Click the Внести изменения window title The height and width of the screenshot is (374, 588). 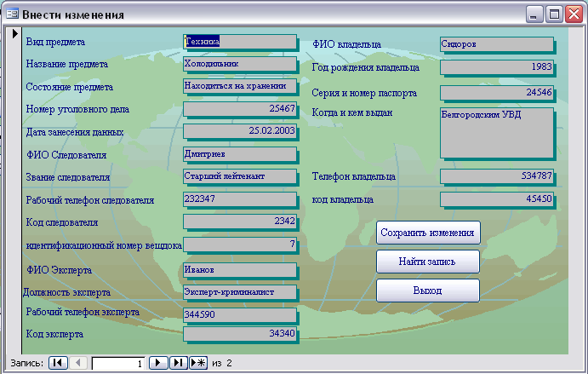pyautogui.click(x=73, y=14)
